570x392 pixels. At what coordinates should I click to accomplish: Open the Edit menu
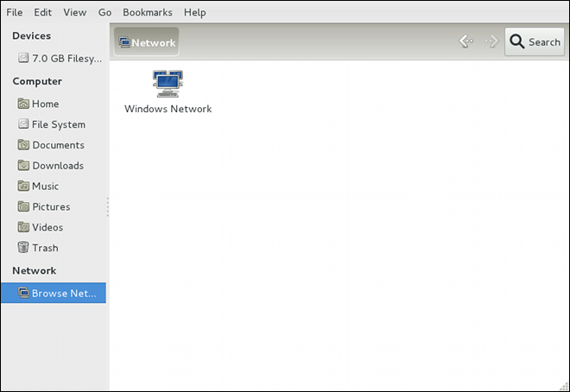(x=43, y=12)
